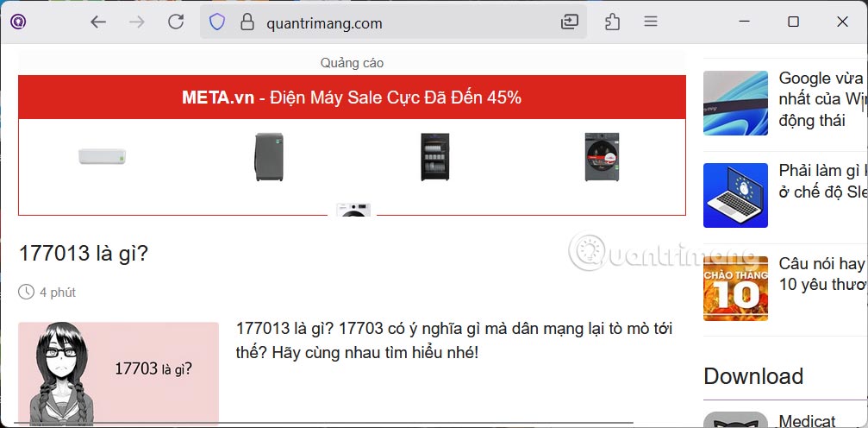Open the 'Chào tháng 10' article thumbnail
868x428 pixels.
735,288
